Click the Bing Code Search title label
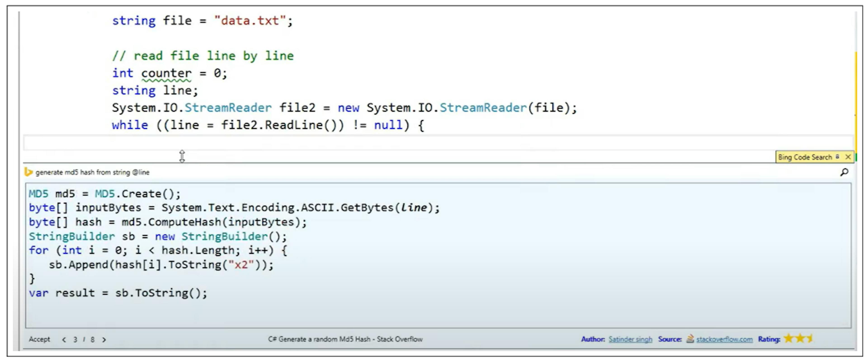Viewport: 868px width, 364px height. click(805, 157)
